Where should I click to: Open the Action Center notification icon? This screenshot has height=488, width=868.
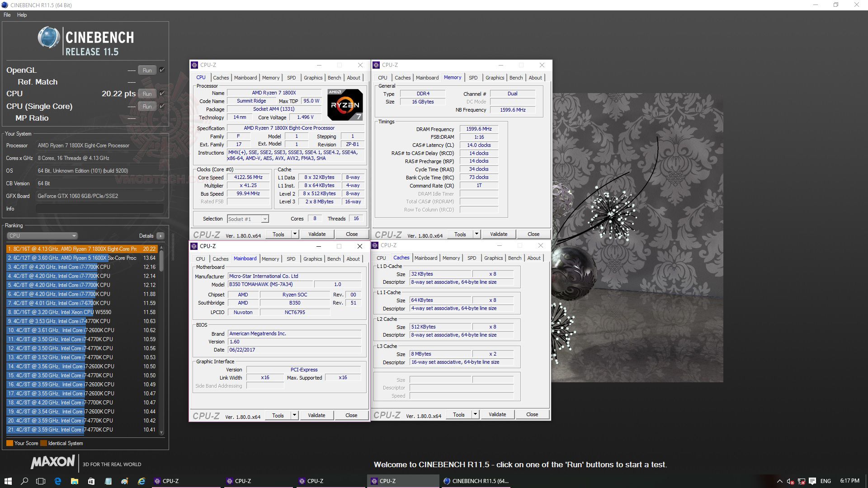click(x=812, y=481)
